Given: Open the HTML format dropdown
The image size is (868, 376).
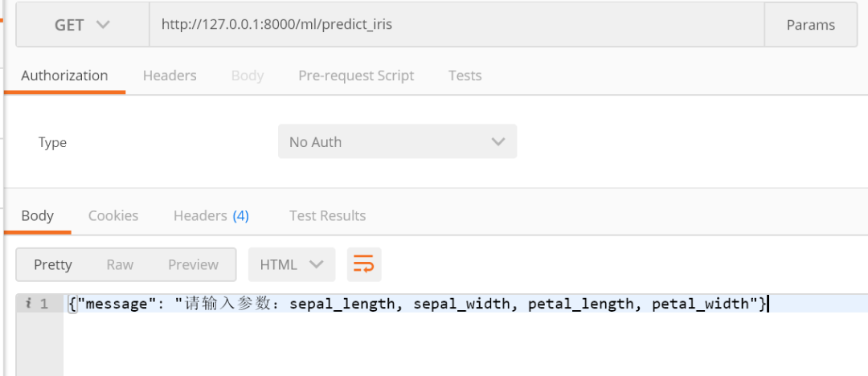Looking at the screenshot, I should pos(292,264).
